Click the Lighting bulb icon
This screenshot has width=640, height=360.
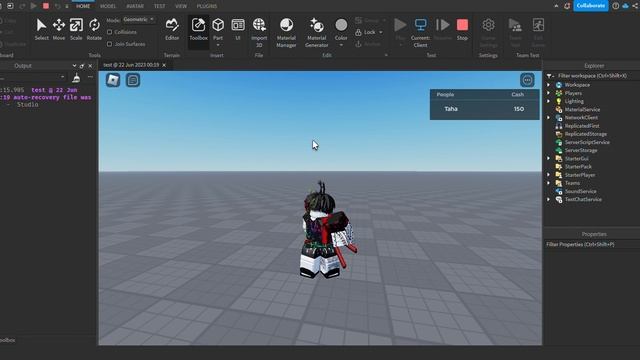[559, 101]
